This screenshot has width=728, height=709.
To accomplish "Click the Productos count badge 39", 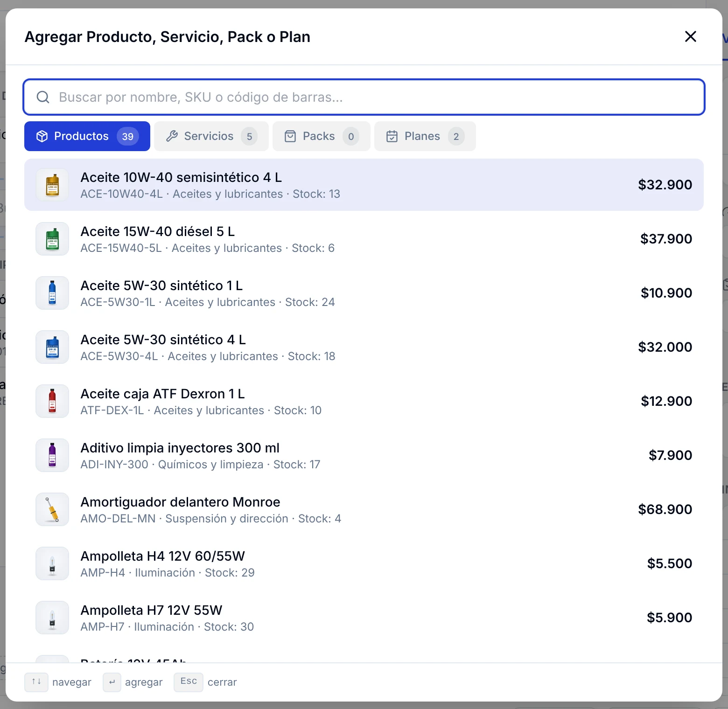I will pyautogui.click(x=128, y=136).
